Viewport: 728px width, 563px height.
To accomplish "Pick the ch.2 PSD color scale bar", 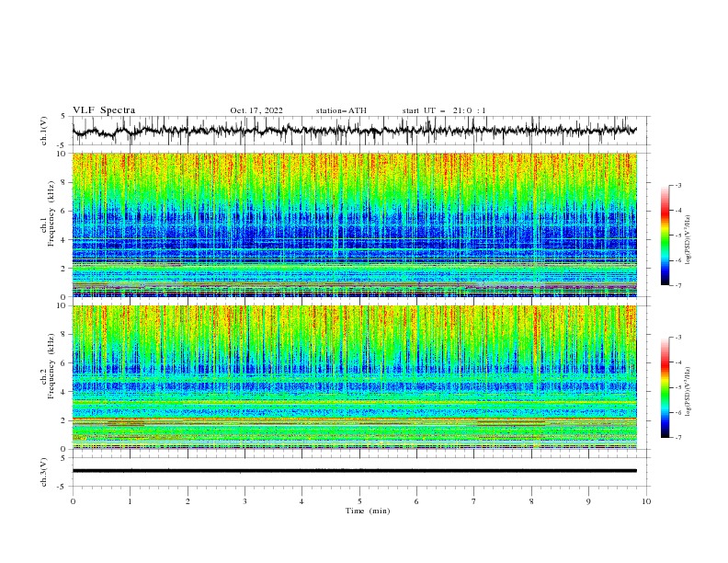I will pyautogui.click(x=665, y=387).
